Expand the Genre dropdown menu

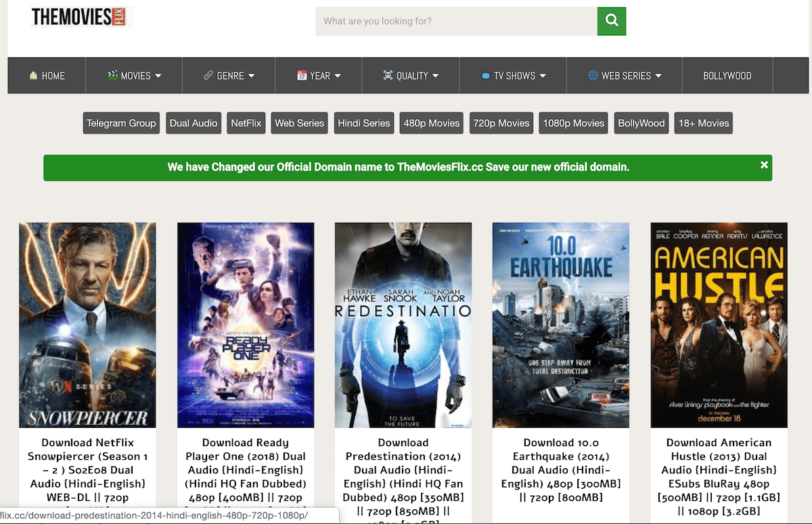229,76
